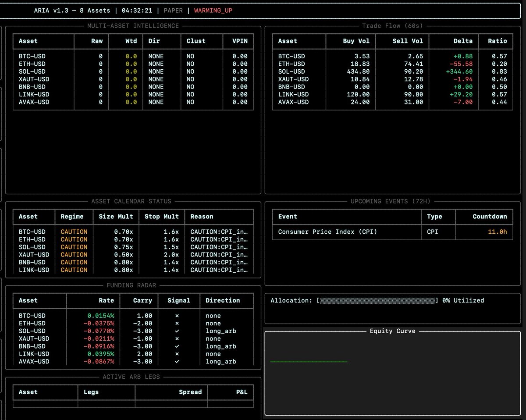Click BTC-USD funding rate 0.0154%

tap(101, 316)
